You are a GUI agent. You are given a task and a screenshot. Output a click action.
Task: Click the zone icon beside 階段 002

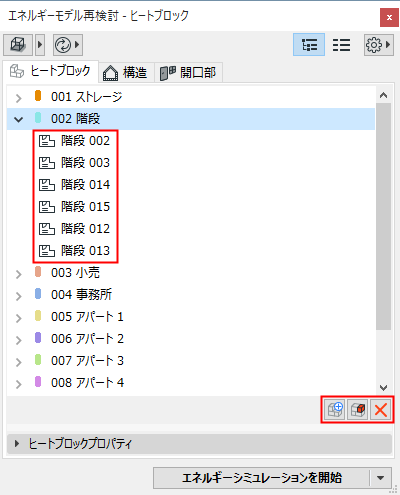pos(47,141)
